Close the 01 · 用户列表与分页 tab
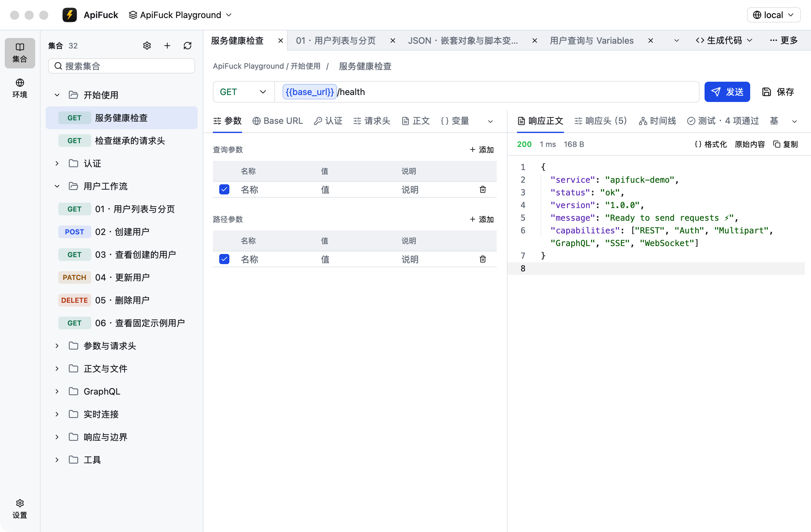The width and height of the screenshot is (811, 532). tap(393, 41)
